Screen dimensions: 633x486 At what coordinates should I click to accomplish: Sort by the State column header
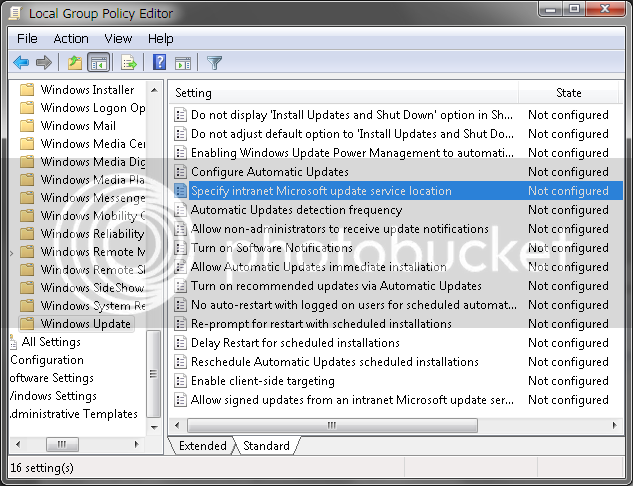tap(568, 93)
